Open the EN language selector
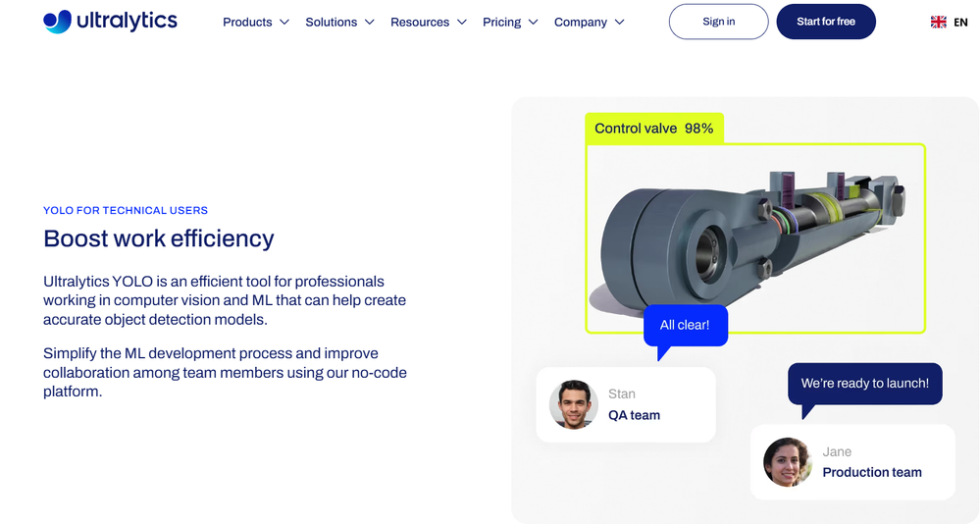The width and height of the screenshot is (980, 524). pos(960,22)
